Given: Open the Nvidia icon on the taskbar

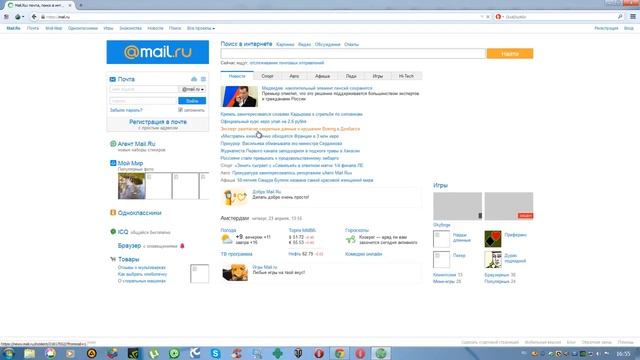Looking at the screenshot, I should (133, 353).
